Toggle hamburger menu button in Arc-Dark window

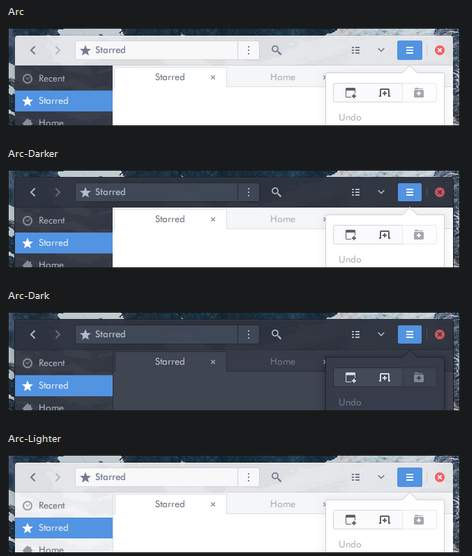[x=410, y=334]
